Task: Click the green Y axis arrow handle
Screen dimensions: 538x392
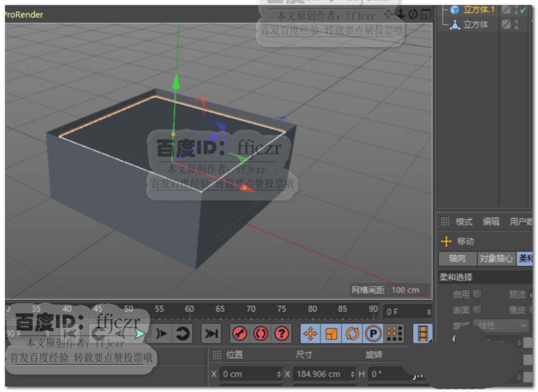Action: click(x=176, y=82)
